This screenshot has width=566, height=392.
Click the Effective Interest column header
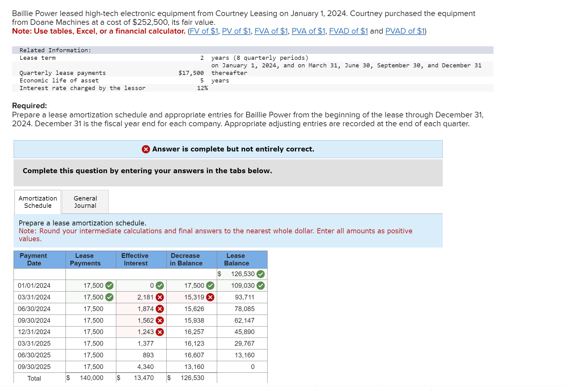coord(141,259)
